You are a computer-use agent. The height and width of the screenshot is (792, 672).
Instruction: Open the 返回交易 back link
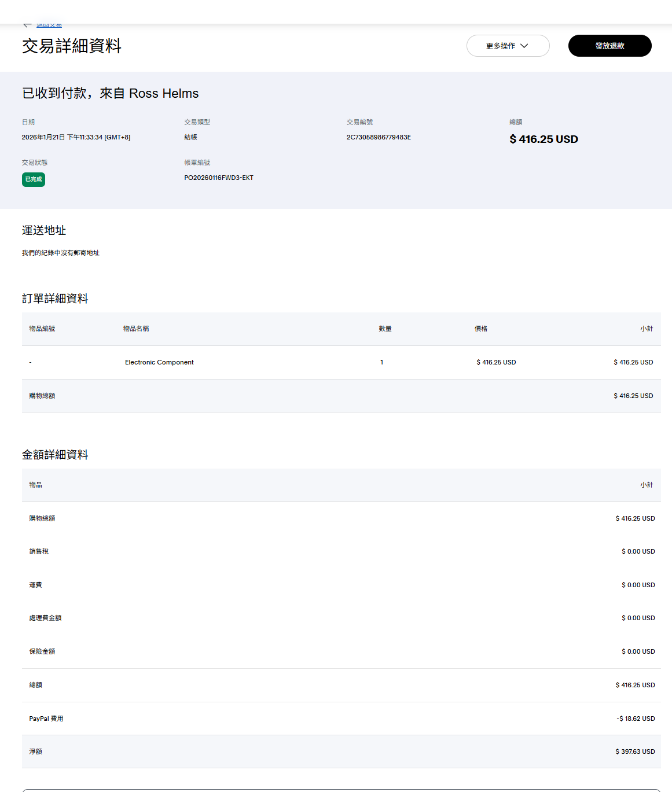(49, 25)
